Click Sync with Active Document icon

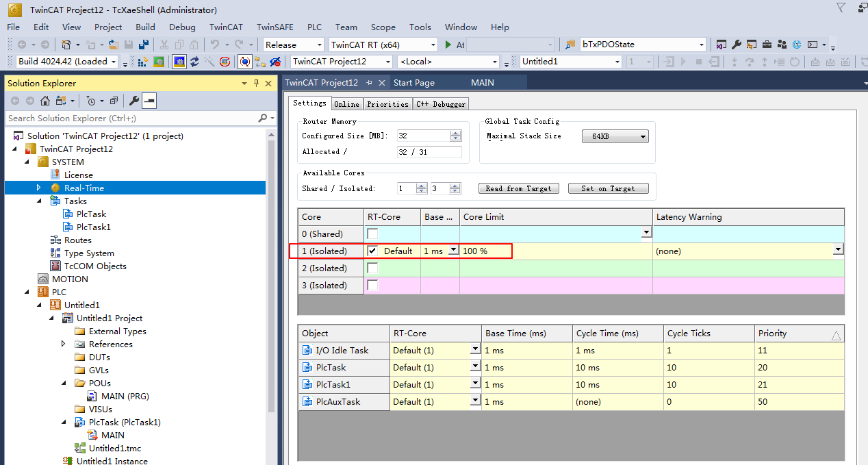pos(60,101)
